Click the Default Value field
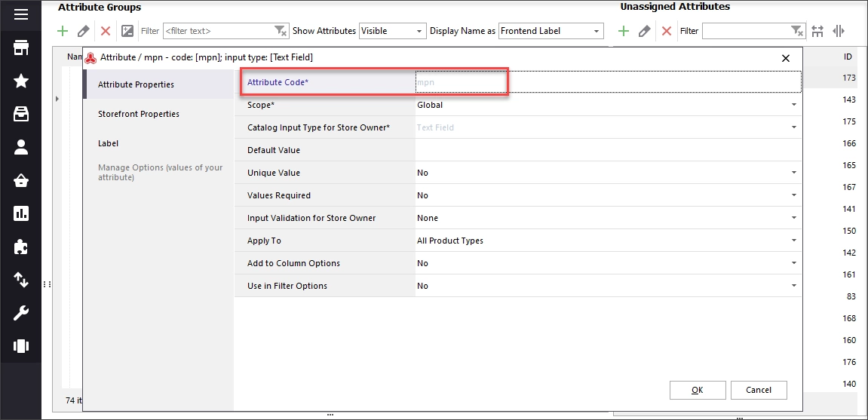Screen dimensions: 868x420 point(608,150)
